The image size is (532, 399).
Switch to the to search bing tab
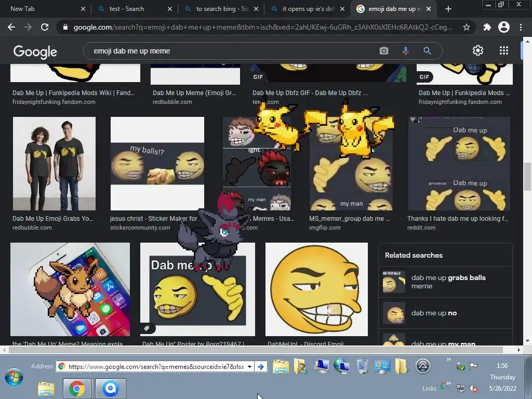(x=220, y=9)
